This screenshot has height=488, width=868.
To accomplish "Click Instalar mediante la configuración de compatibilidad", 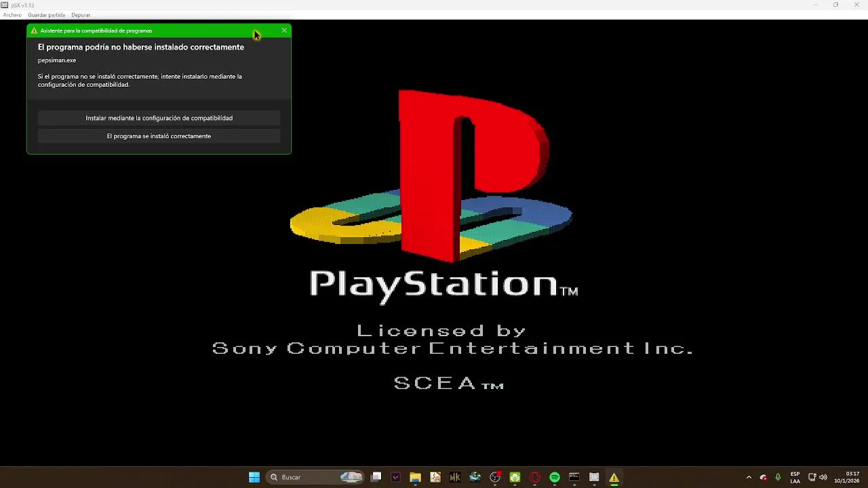I will [x=159, y=118].
